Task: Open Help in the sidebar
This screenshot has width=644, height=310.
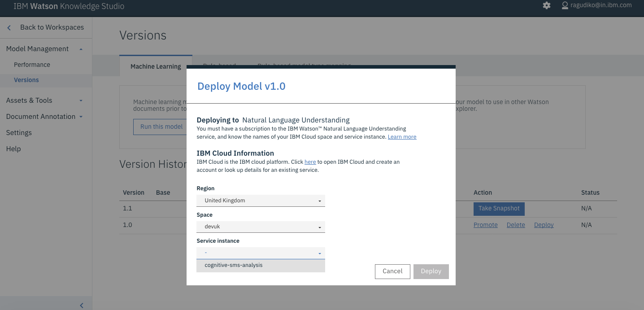Action: [13, 149]
